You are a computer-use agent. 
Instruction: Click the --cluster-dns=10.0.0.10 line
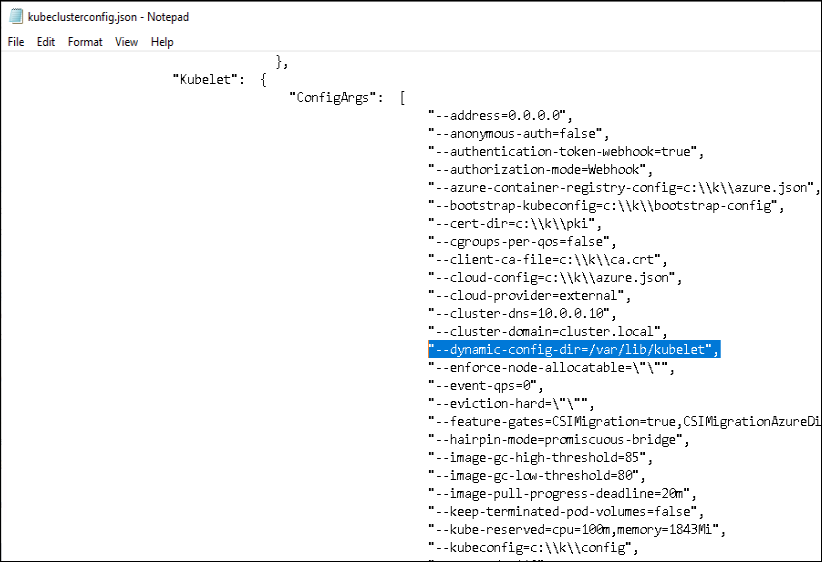(x=522, y=314)
